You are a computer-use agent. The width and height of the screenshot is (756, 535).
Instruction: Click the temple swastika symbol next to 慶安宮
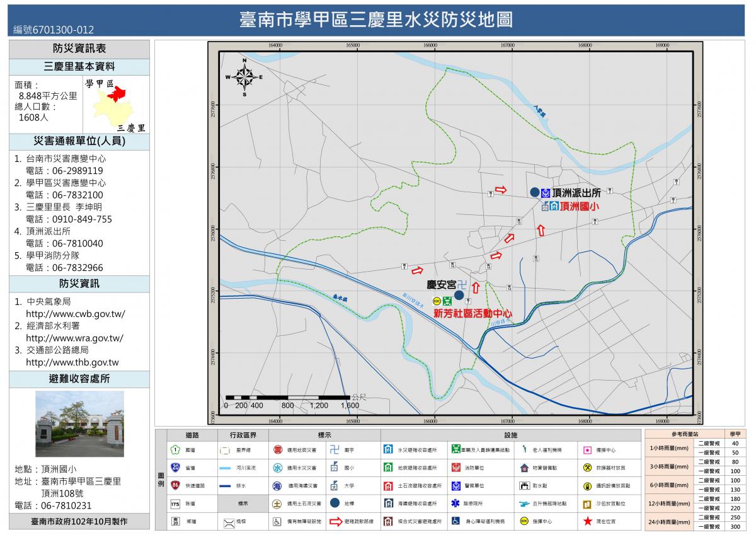click(x=462, y=284)
